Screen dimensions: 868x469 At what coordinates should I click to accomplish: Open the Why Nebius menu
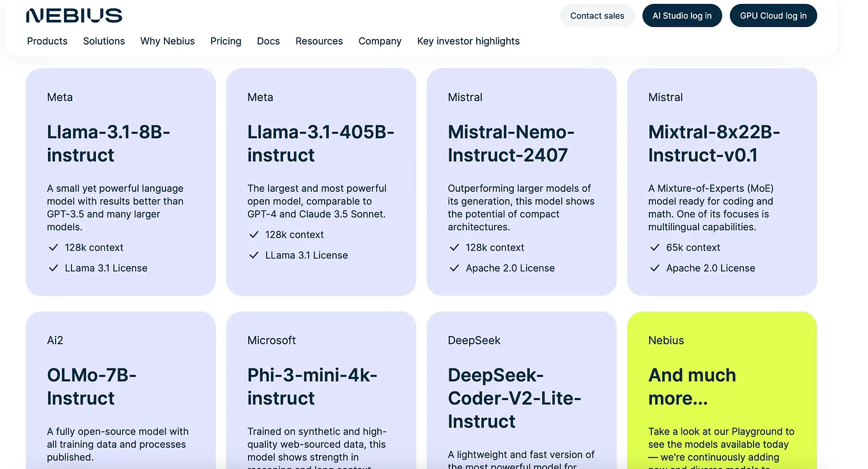click(167, 41)
